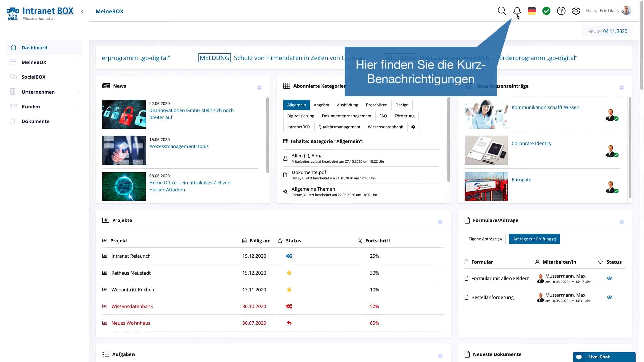The width and height of the screenshot is (644, 362).
Task: Change language via German flag icon
Action: click(x=532, y=11)
